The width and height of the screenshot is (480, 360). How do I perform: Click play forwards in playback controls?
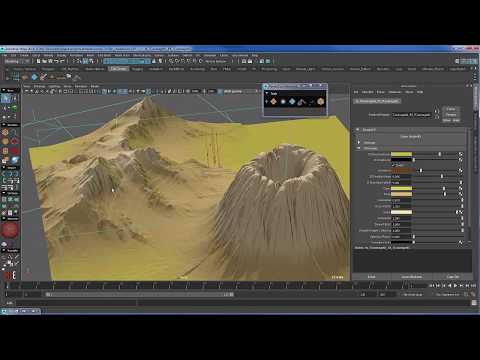pos(455,286)
